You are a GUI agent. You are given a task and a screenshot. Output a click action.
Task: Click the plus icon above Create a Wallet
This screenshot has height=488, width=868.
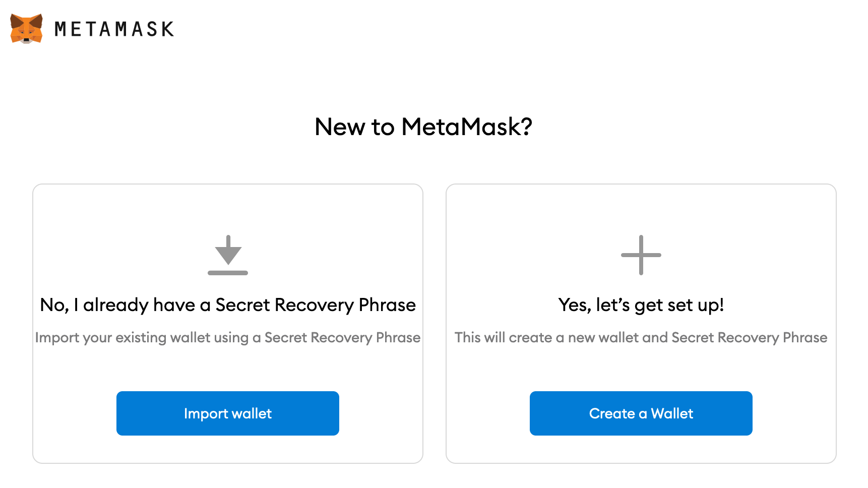click(x=641, y=256)
